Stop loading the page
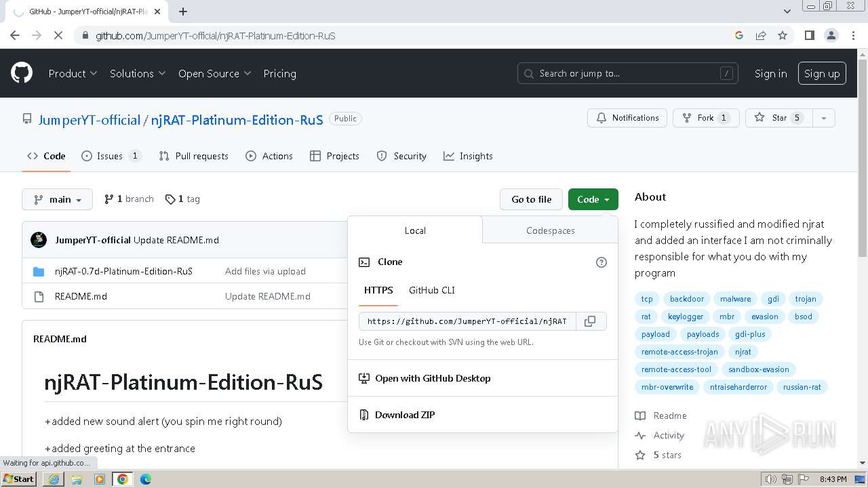Image resolution: width=868 pixels, height=488 pixels. tap(58, 35)
